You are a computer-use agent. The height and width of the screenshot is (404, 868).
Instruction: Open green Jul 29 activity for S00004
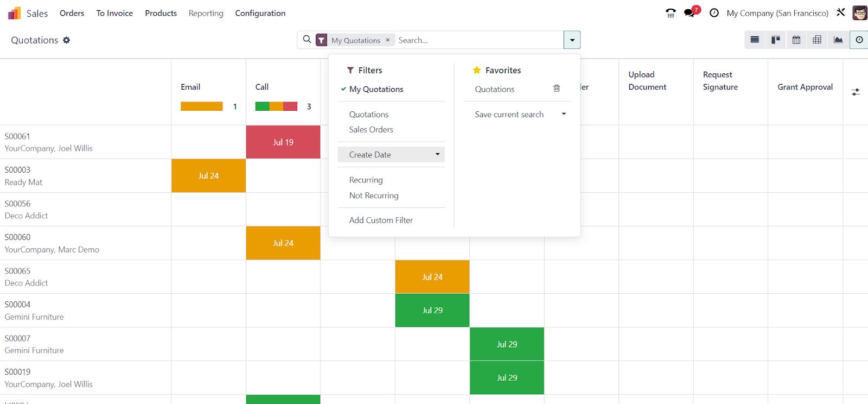click(x=432, y=311)
